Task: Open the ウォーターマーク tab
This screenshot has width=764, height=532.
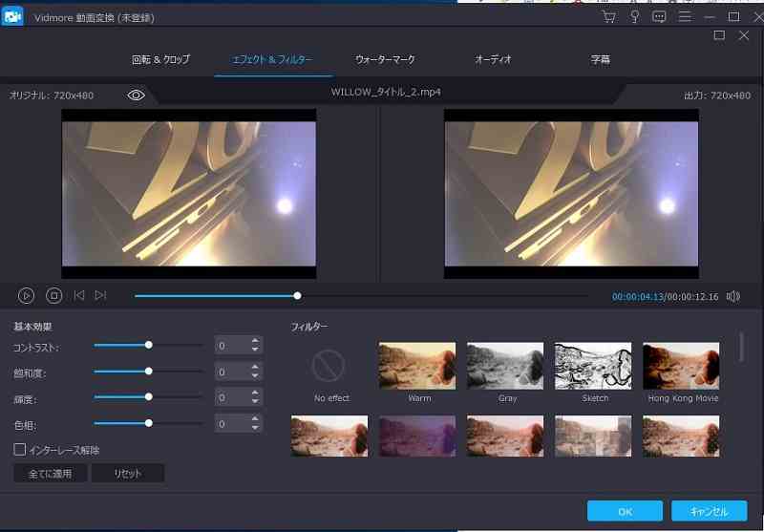Action: [385, 59]
